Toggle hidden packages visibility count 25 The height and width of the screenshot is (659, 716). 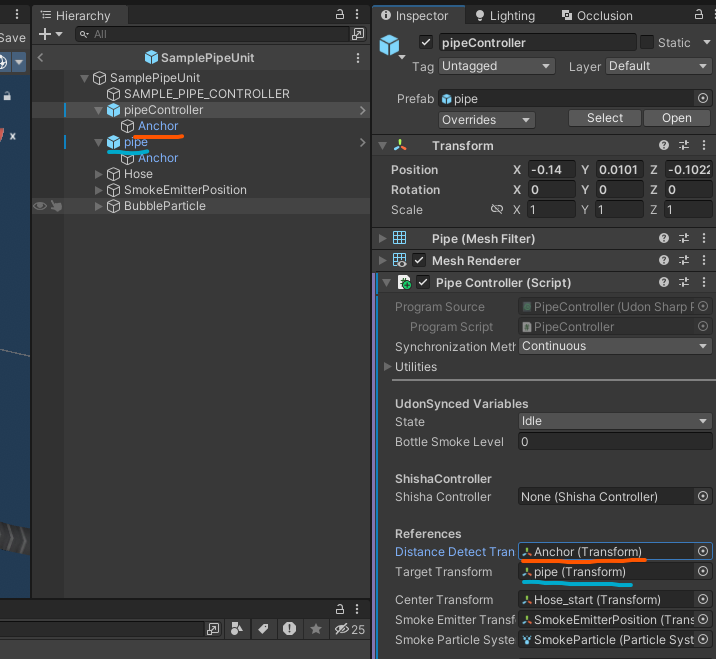tap(349, 629)
